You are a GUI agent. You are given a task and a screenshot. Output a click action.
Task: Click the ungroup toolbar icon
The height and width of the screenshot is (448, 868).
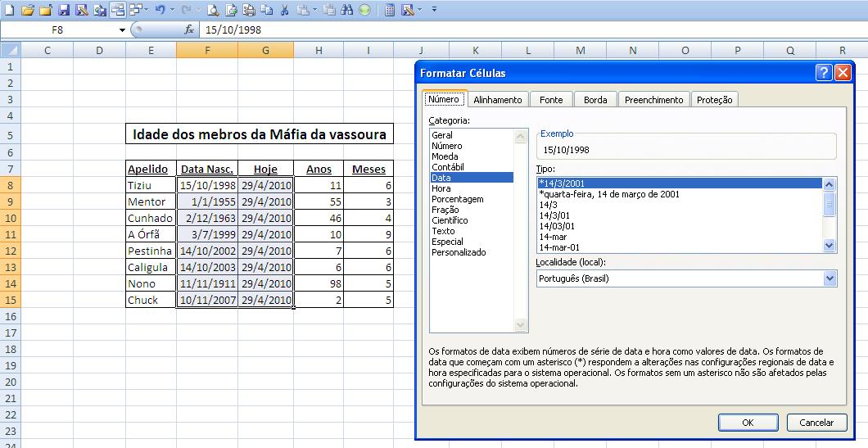coord(134,9)
